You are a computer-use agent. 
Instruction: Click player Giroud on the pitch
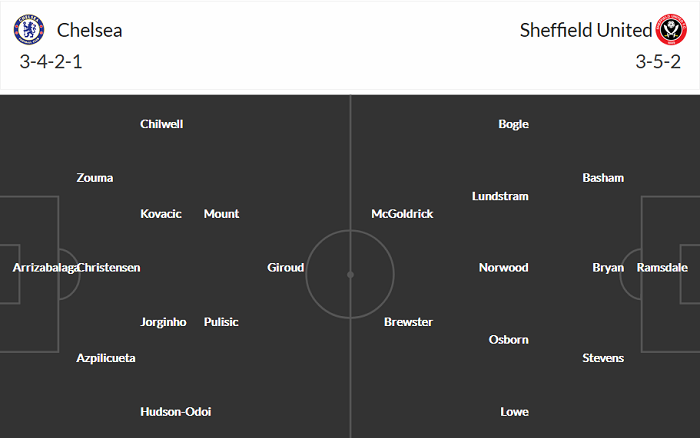coord(285,268)
